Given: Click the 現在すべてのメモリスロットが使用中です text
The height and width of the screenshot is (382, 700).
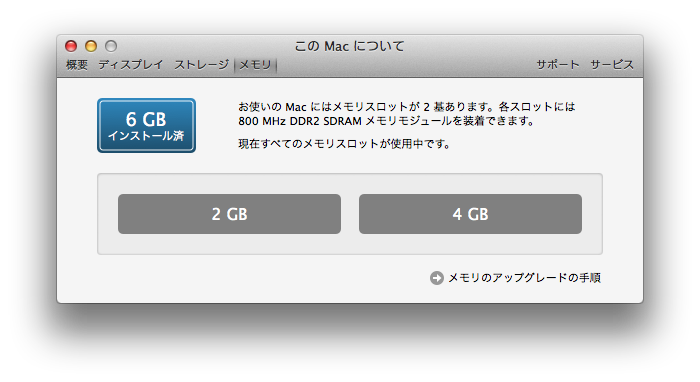Looking at the screenshot, I should [344, 144].
